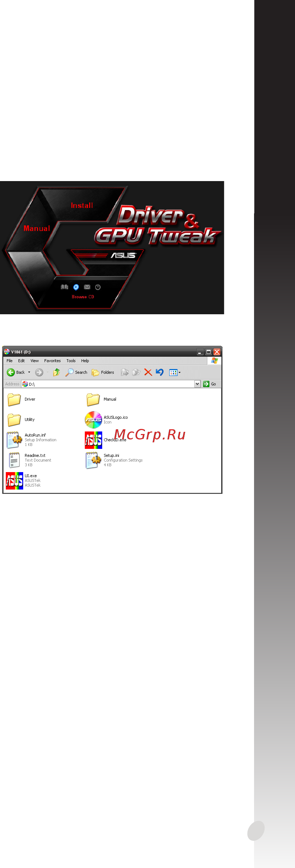Open the View menu

(34, 361)
